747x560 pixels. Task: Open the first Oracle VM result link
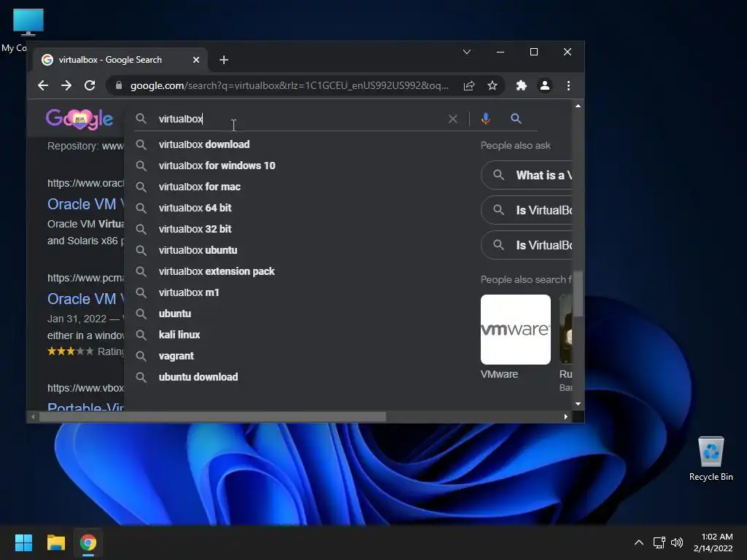86,204
